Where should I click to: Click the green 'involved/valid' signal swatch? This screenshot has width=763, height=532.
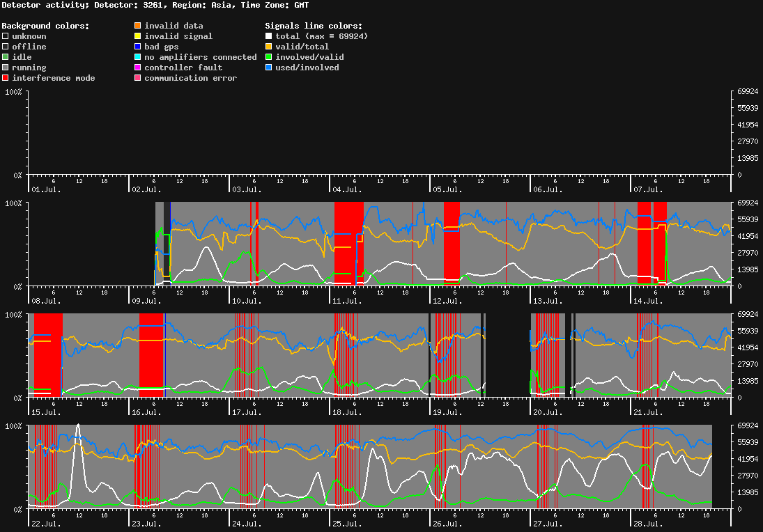pos(268,57)
